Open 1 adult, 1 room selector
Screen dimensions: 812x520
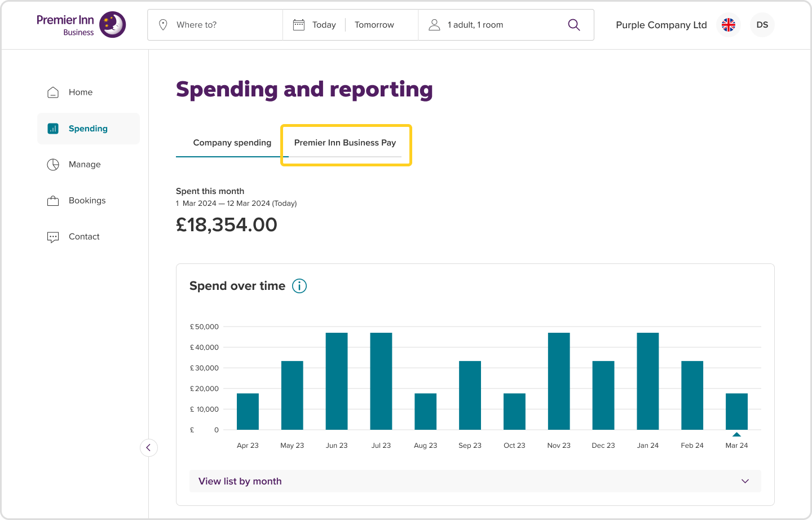475,25
